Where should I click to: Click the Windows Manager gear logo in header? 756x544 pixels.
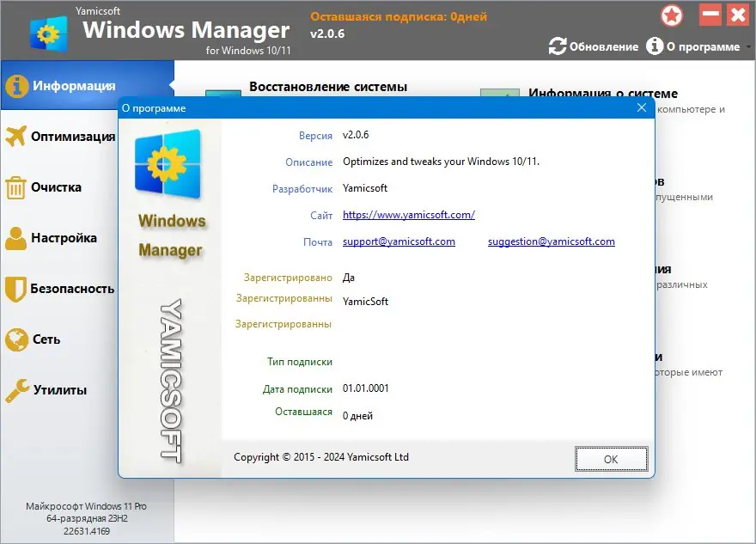click(x=48, y=34)
